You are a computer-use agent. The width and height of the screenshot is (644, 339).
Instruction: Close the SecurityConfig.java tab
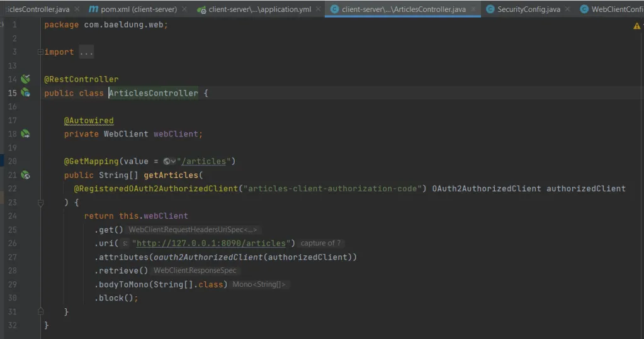(568, 9)
